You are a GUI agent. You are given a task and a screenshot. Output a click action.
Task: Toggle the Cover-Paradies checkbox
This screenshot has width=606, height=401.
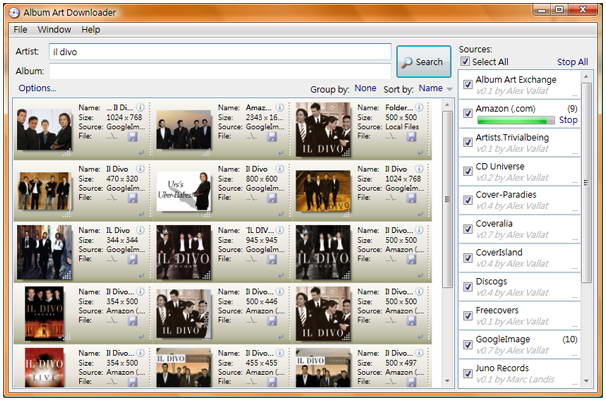click(x=468, y=200)
